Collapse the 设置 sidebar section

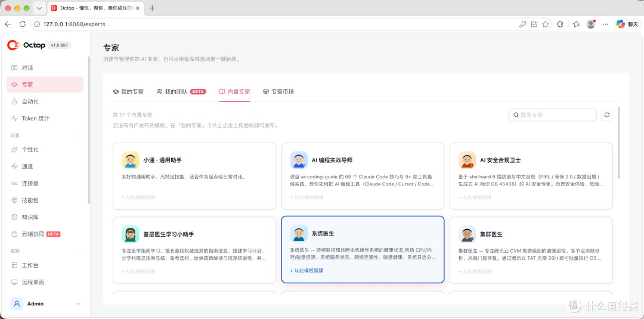point(77,135)
